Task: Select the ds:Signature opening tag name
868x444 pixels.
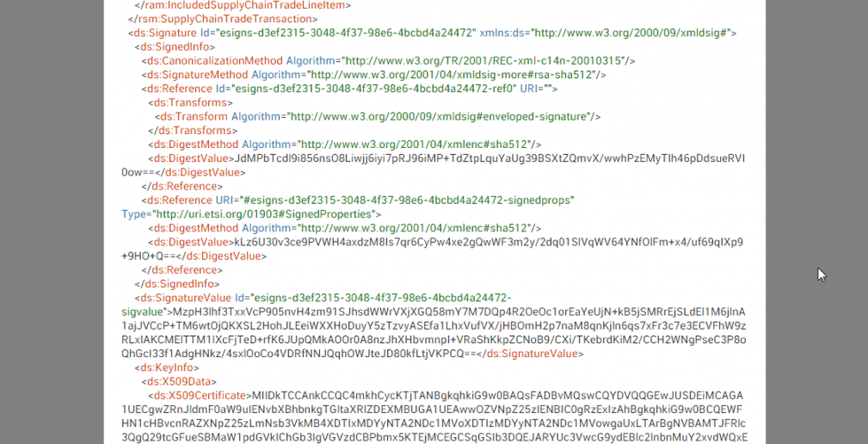Action: click(x=165, y=33)
